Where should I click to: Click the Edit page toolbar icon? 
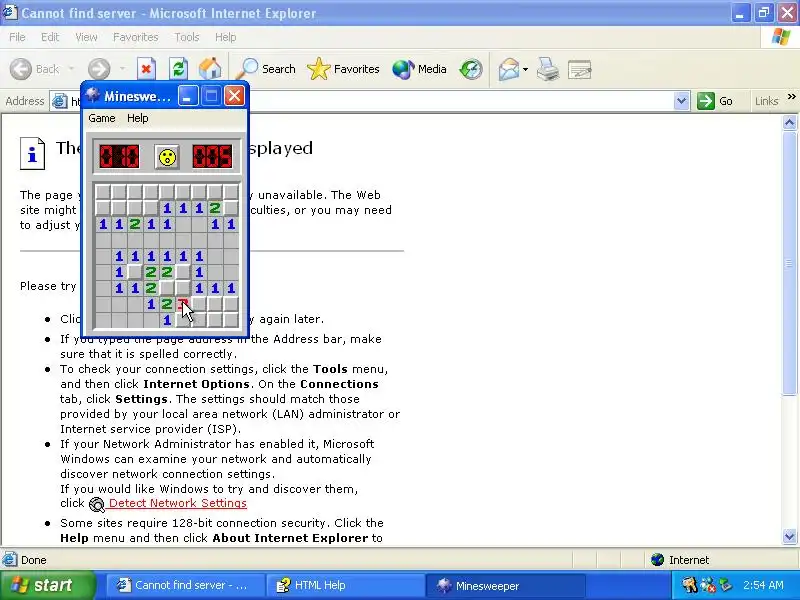point(579,69)
